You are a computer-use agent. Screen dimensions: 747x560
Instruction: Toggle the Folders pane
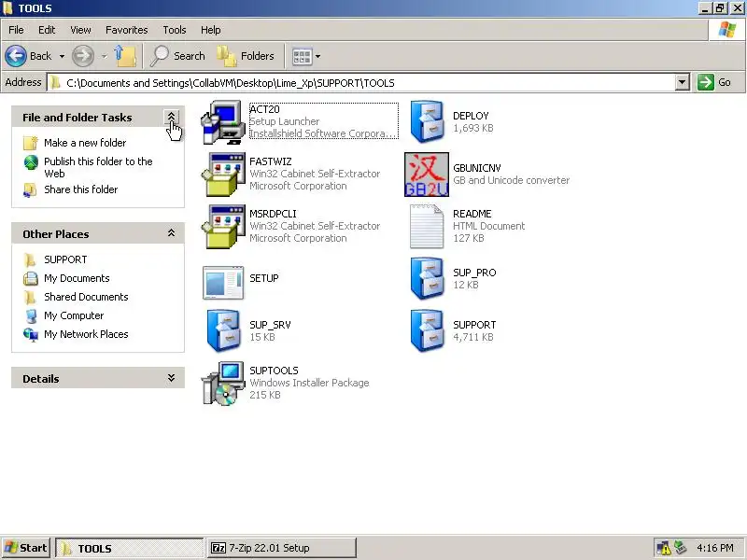[x=246, y=56]
